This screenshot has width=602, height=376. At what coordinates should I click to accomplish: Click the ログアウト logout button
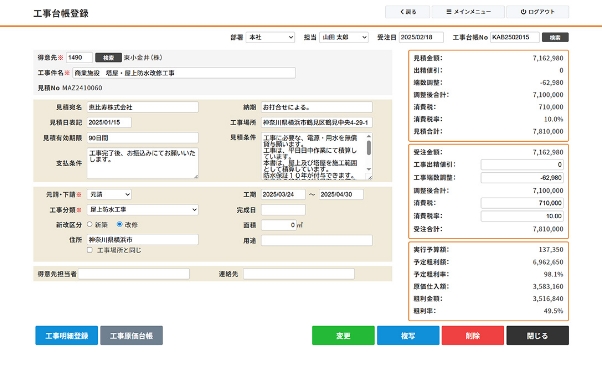[538, 12]
